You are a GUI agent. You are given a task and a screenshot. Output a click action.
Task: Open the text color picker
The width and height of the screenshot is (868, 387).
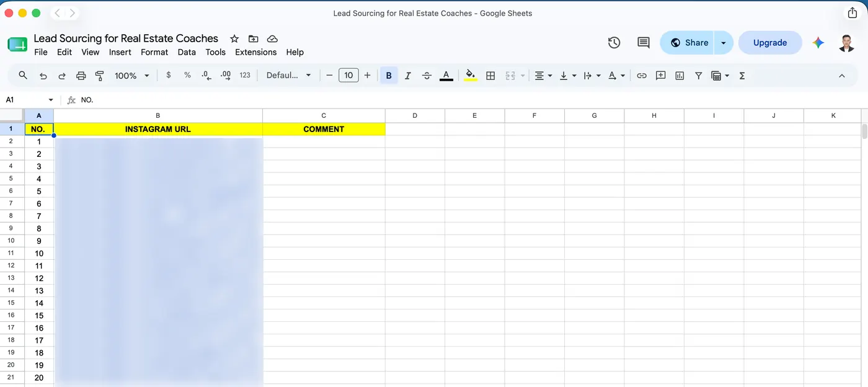click(446, 76)
